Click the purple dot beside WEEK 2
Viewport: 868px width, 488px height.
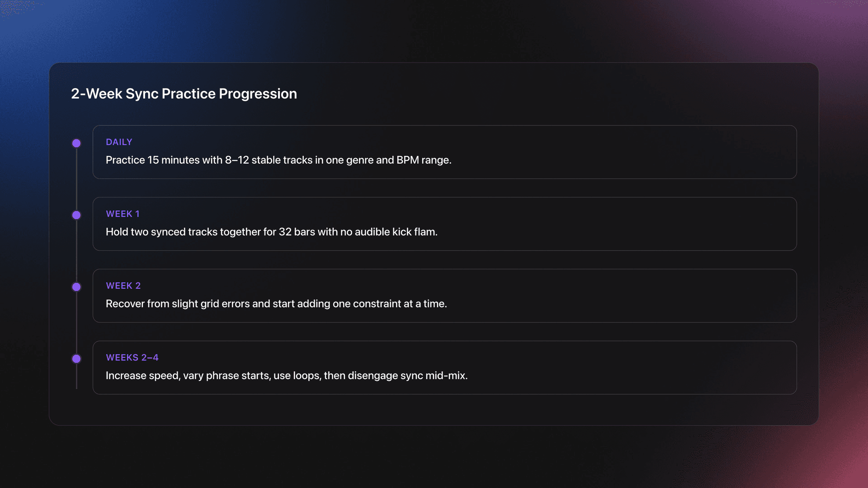[x=76, y=287]
